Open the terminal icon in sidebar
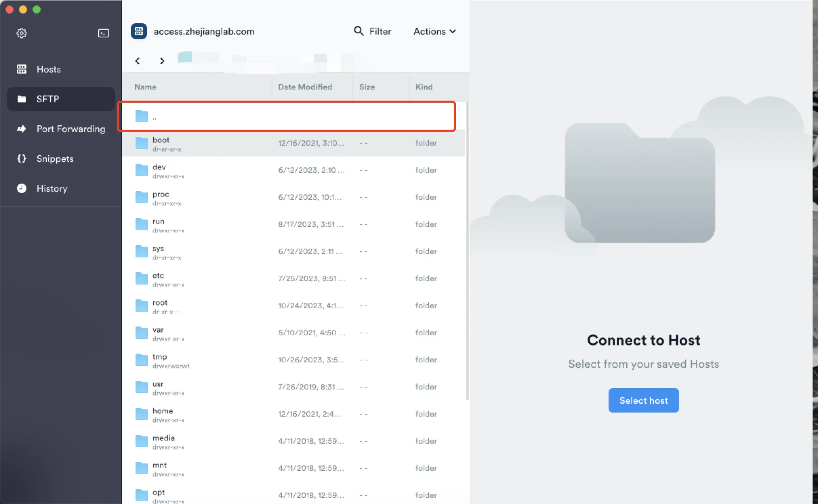The width and height of the screenshot is (818, 504). [x=104, y=33]
